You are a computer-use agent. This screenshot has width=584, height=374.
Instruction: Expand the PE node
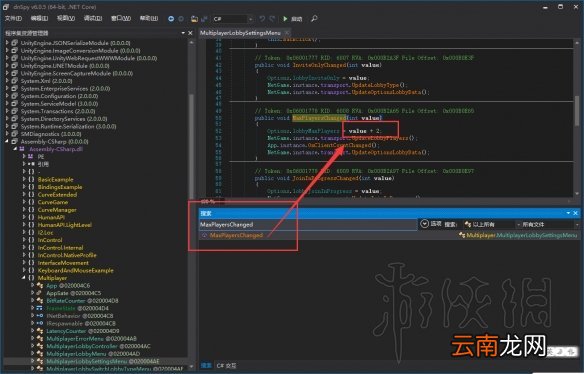pos(24,156)
